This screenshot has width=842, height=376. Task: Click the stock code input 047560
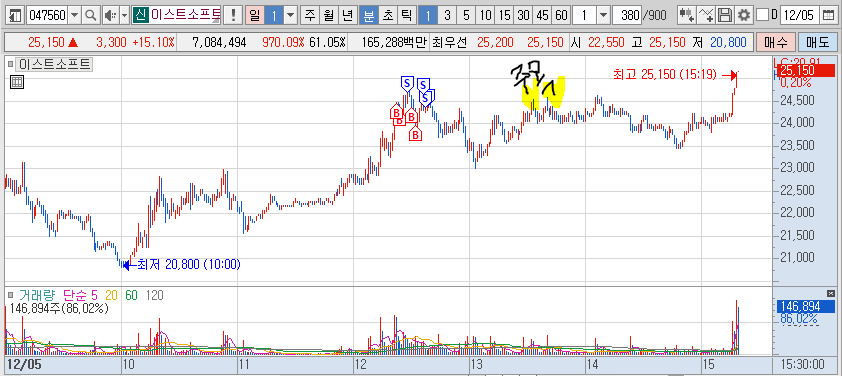click(47, 15)
